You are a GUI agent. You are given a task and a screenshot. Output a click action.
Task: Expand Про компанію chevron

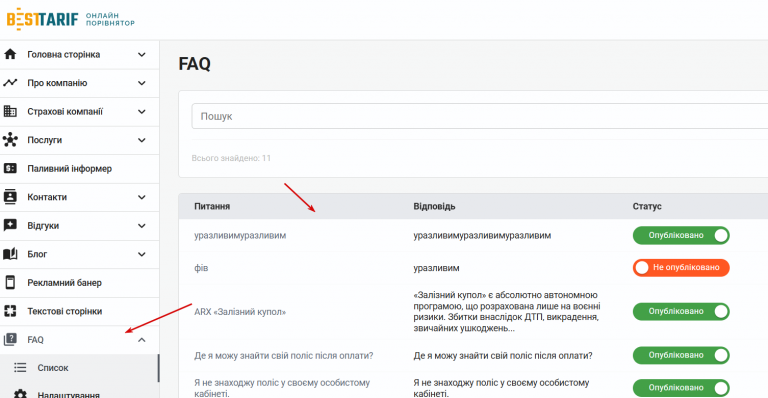pyautogui.click(x=142, y=83)
